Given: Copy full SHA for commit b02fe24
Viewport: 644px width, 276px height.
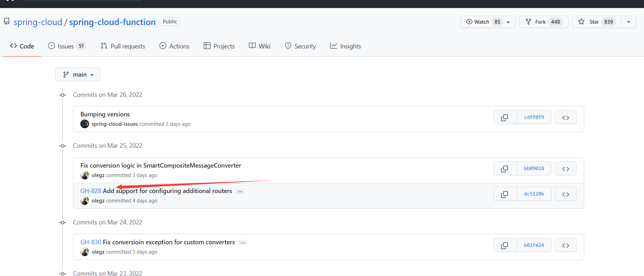Looking at the screenshot, I should tap(505, 245).
